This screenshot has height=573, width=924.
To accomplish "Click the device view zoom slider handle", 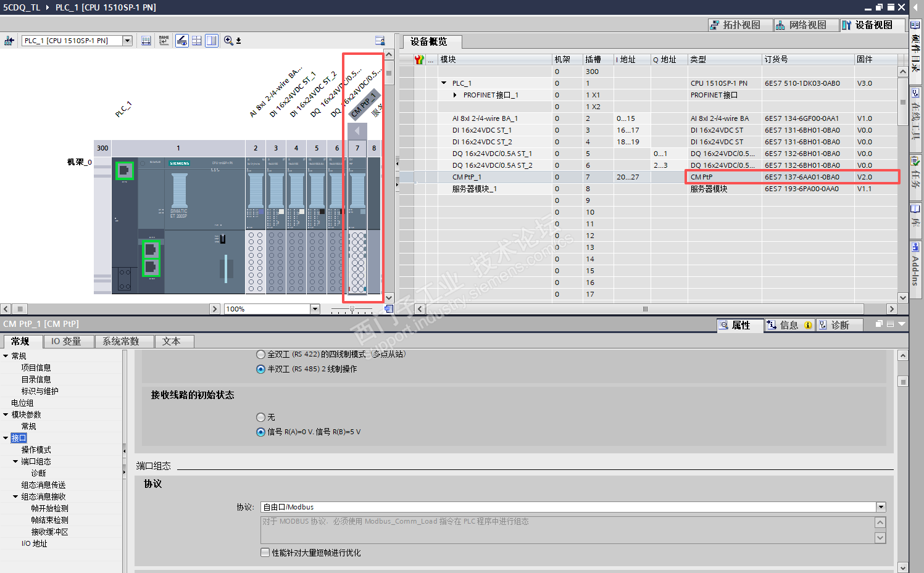I will click(352, 309).
